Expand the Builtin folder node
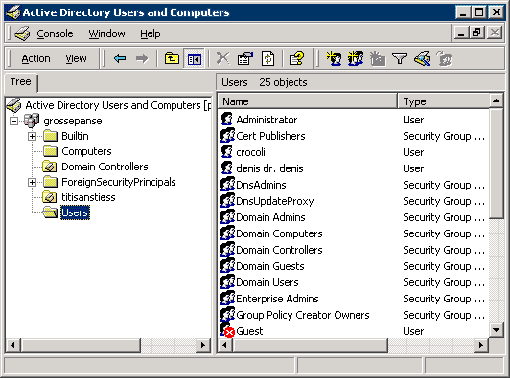Screen dimensions: 510x378 pyautogui.click(x=32, y=136)
